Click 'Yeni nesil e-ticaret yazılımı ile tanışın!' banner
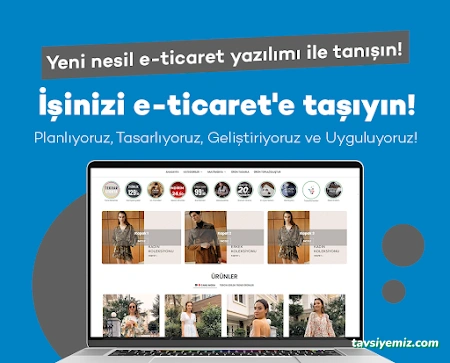Image resolution: width=450 pixels, height=363 pixels. coord(225,55)
